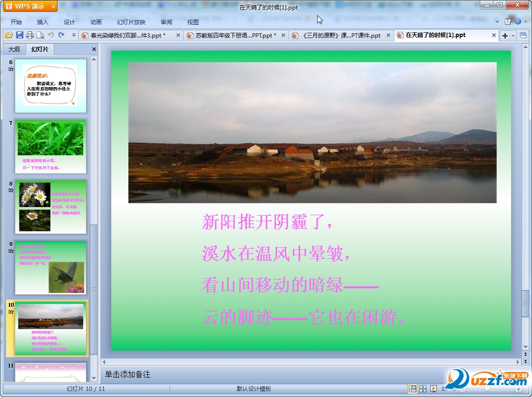The height and width of the screenshot is (397, 532).
Task: Adjust the zoom slider handle
Action: pyautogui.click(x=488, y=389)
